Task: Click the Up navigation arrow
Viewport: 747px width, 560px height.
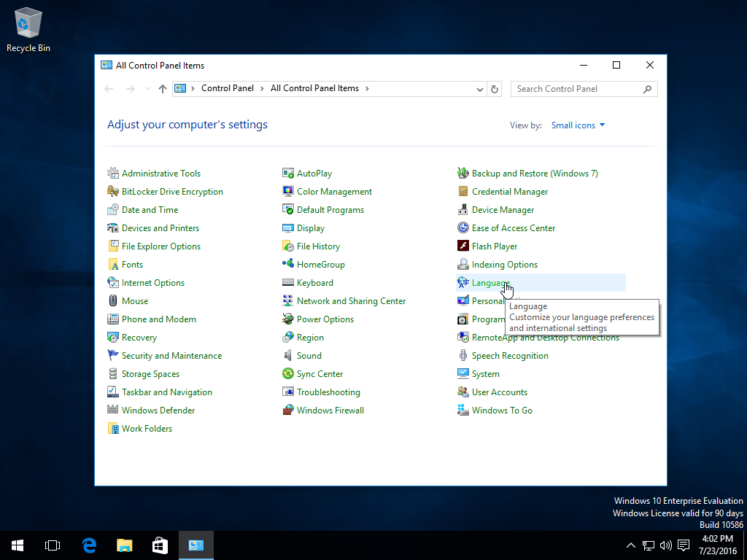Action: (x=163, y=88)
